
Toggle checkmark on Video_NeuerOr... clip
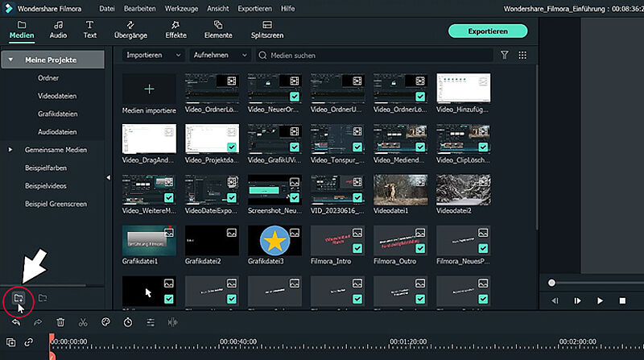(295, 97)
